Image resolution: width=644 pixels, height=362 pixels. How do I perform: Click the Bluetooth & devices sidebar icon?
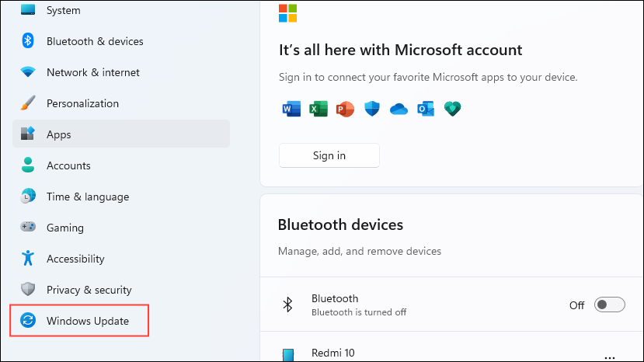coord(28,40)
